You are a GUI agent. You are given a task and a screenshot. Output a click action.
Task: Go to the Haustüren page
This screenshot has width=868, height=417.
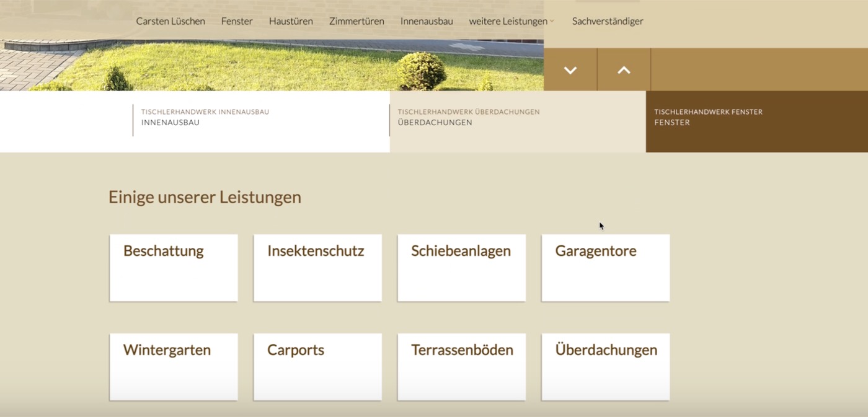click(291, 21)
